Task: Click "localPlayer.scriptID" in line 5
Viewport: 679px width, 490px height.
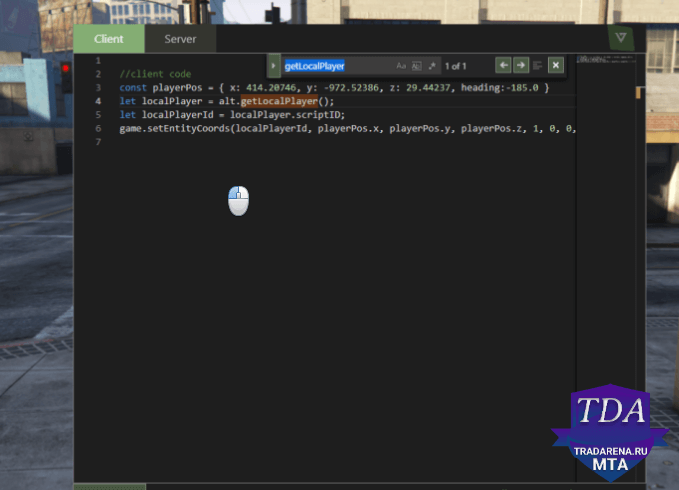Action: pos(287,115)
